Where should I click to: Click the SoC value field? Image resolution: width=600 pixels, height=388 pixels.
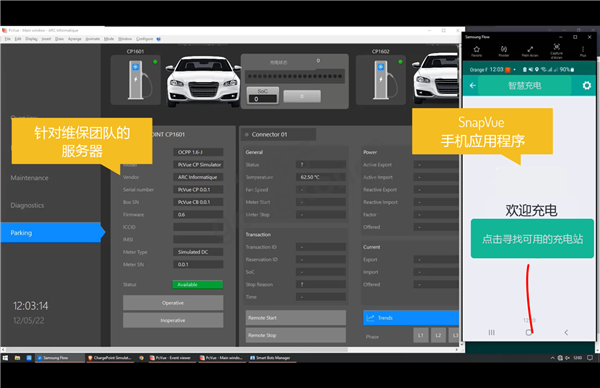click(x=263, y=99)
